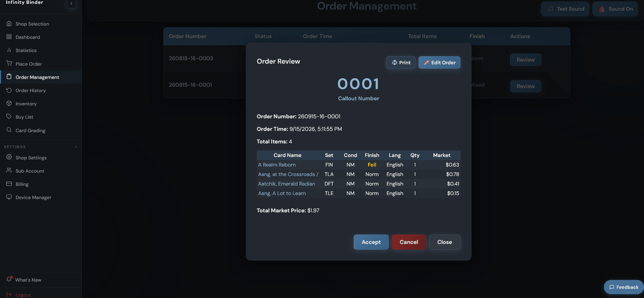Image resolution: width=644 pixels, height=298 pixels.
Task: Collapse the Settings section chevron
Action: (x=76, y=147)
